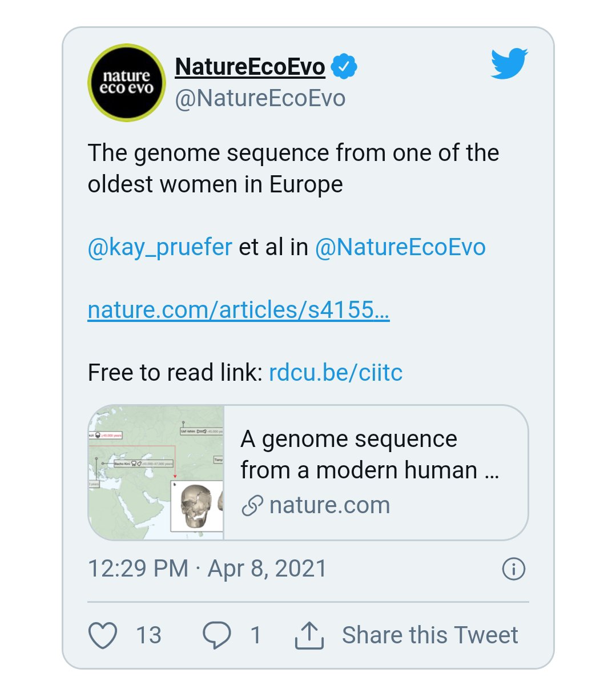The height and width of the screenshot is (693, 616).
Task: Like the tweet with heart icon
Action: (x=103, y=635)
